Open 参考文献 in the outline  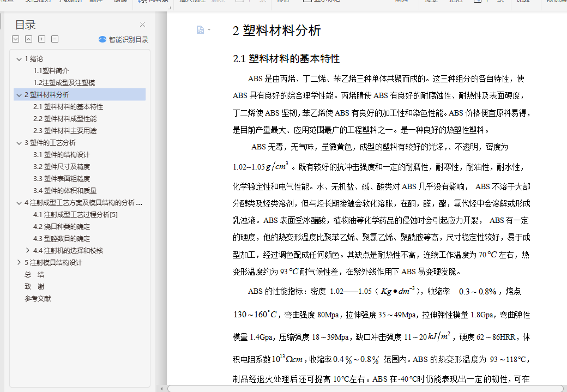(38, 298)
